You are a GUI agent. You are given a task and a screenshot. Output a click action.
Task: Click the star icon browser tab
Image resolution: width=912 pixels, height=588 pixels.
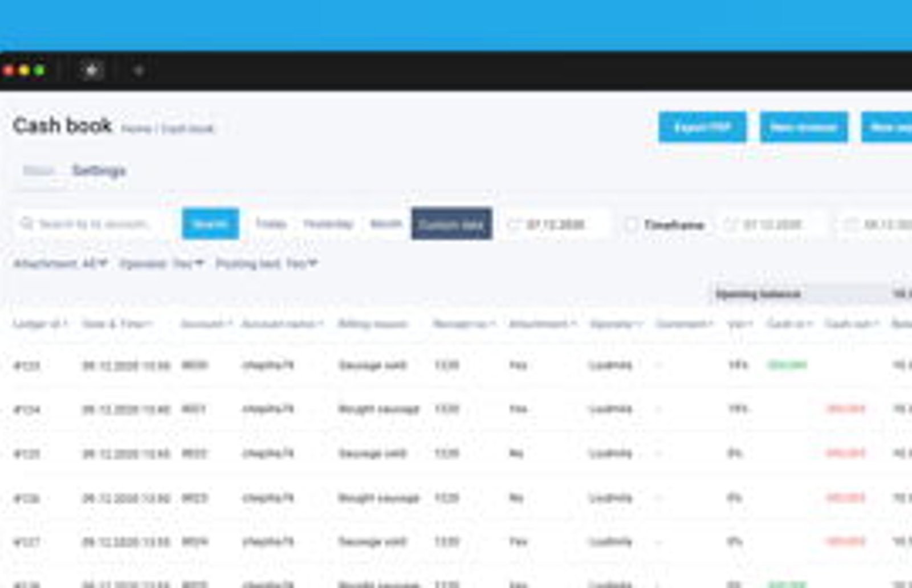click(91, 71)
